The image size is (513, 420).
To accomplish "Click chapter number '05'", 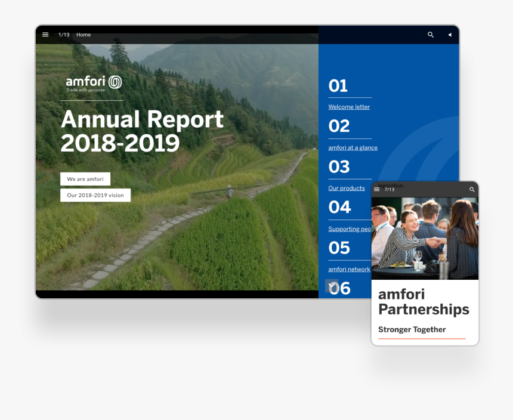I will [339, 248].
